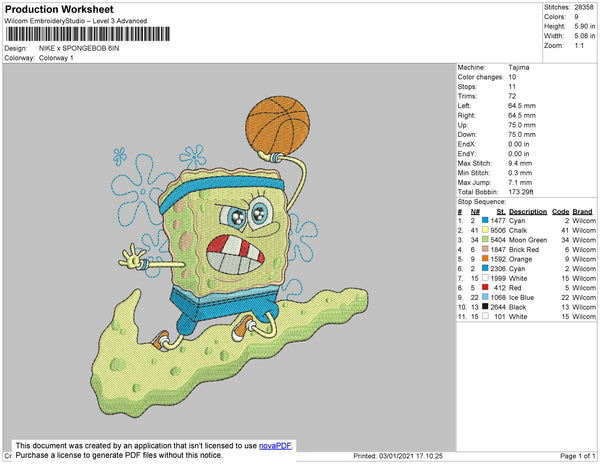
Task: Click the 'Production Worksheet' title
Action: [59, 10]
